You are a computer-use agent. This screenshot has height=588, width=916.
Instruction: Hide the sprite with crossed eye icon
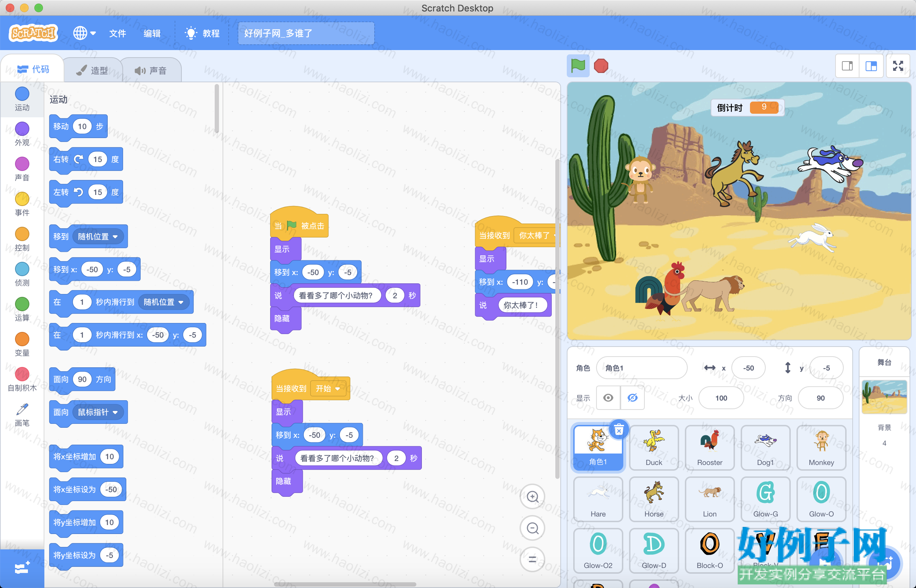pyautogui.click(x=633, y=398)
